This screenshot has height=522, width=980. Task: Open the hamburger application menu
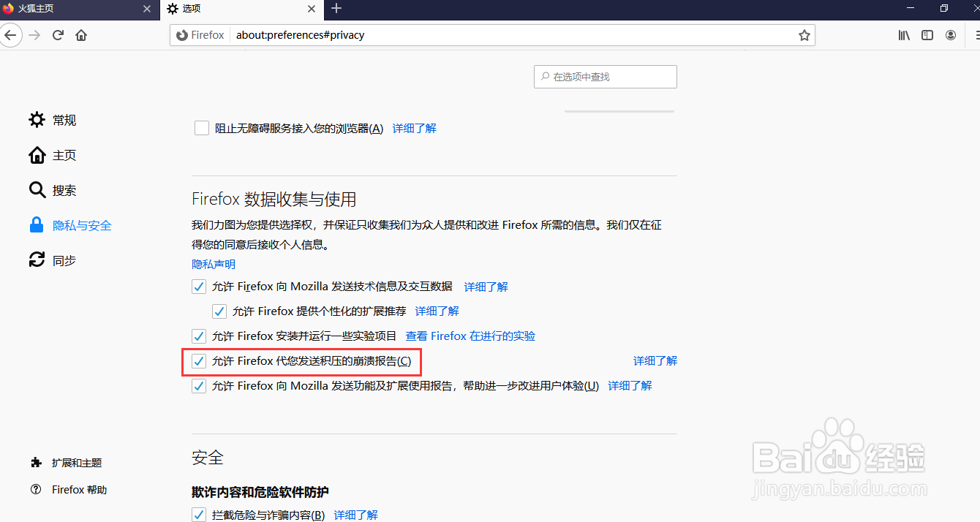coord(976,35)
